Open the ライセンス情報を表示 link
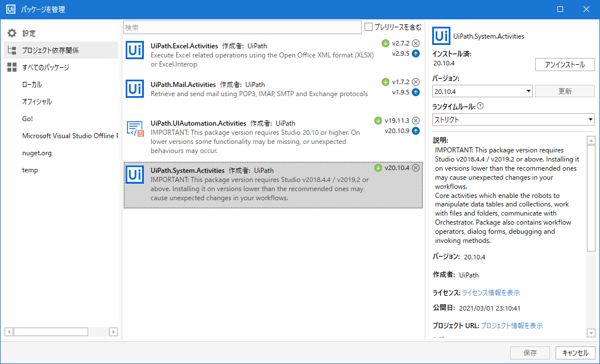600x364 pixels. click(491, 293)
